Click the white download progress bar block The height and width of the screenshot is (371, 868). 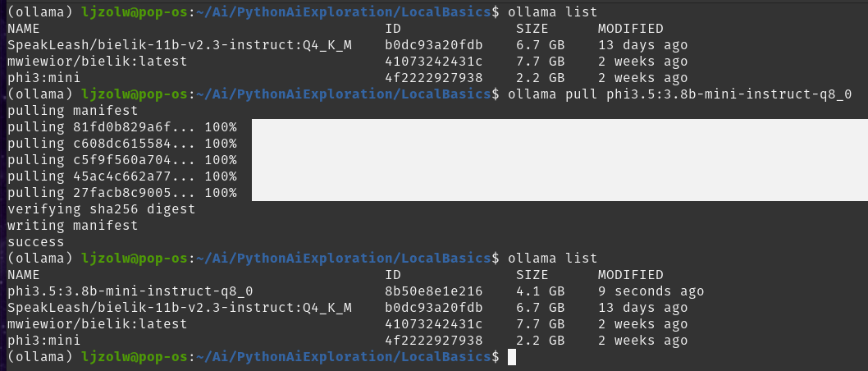pyautogui.click(x=559, y=160)
